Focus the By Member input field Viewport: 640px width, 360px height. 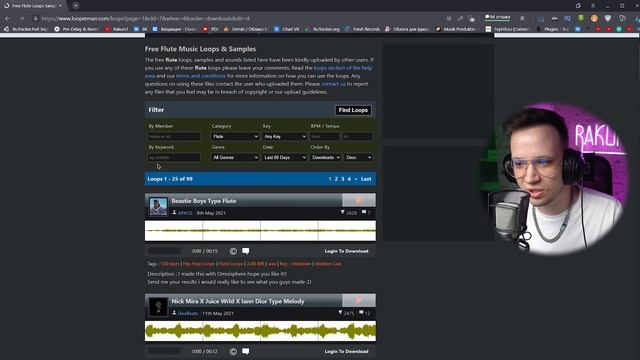coord(174,136)
